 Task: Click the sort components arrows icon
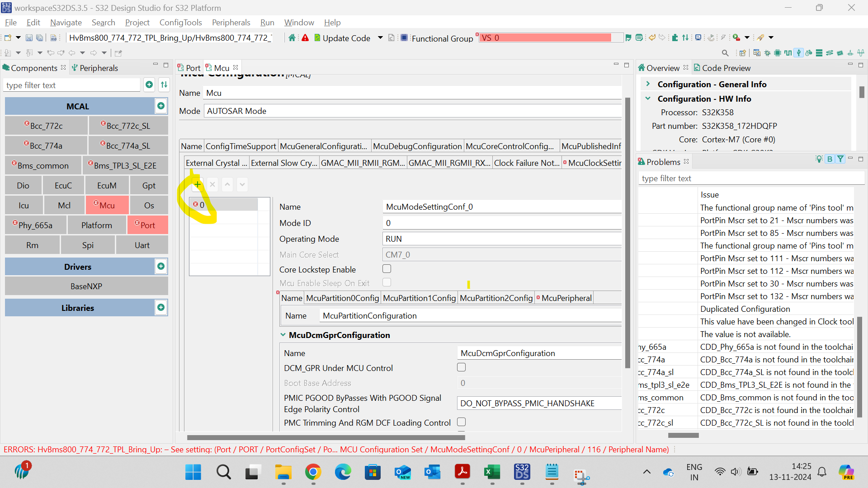coord(164,84)
